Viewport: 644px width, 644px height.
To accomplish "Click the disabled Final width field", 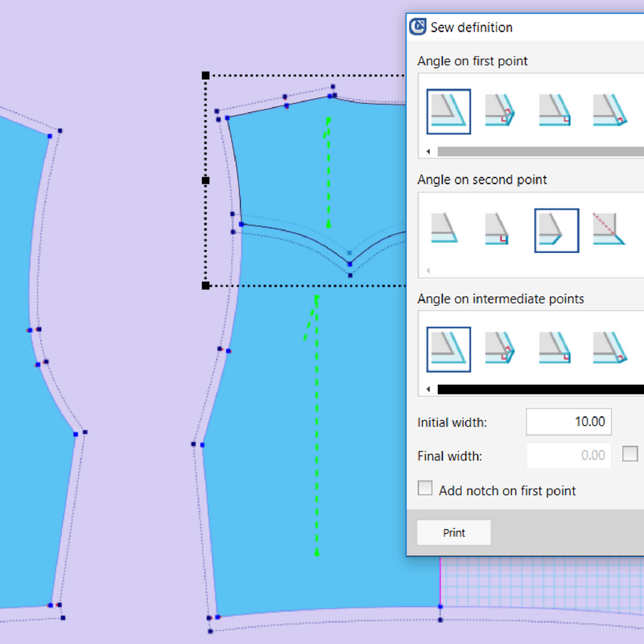I will point(568,455).
